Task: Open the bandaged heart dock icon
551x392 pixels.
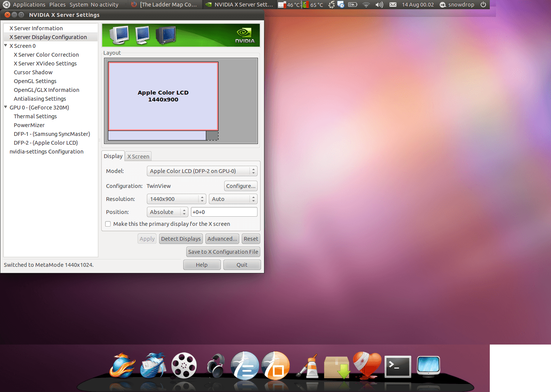Action: click(367, 366)
